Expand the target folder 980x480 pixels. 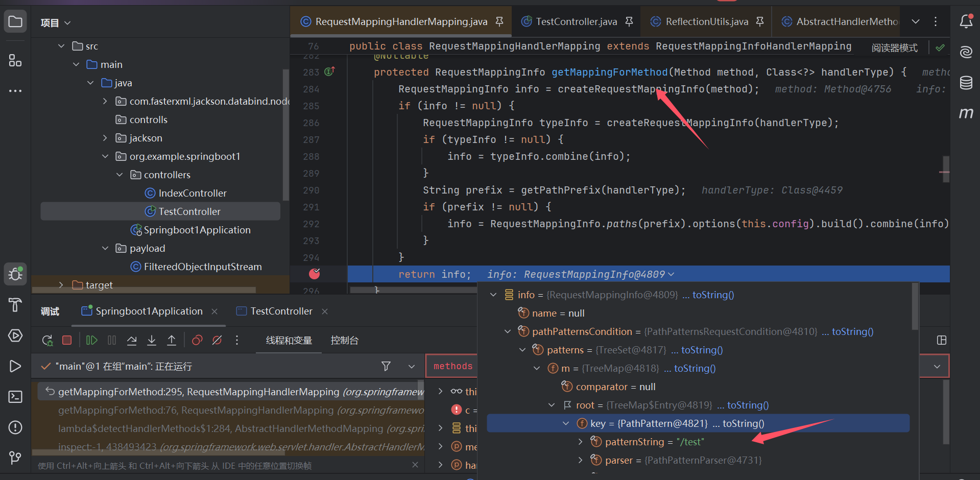(x=61, y=285)
